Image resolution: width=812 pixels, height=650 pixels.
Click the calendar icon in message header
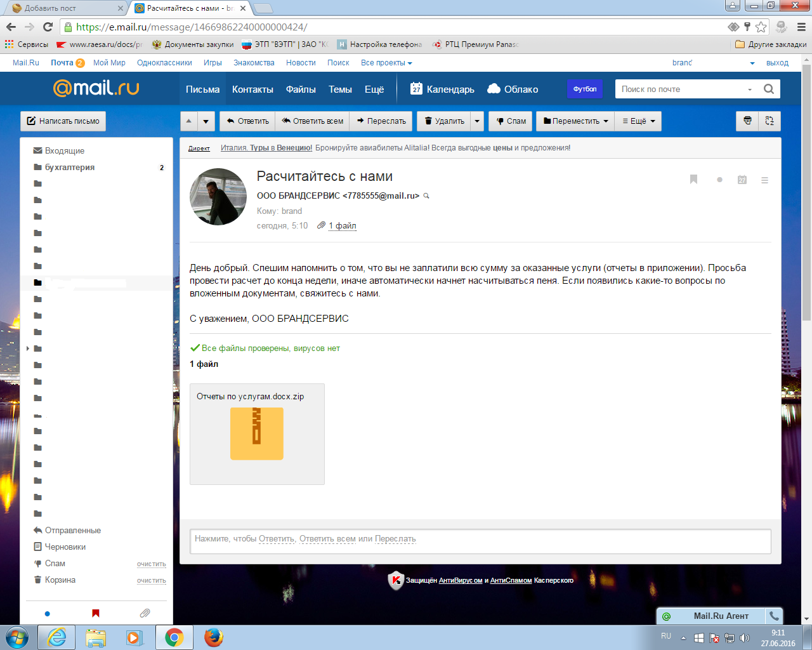click(x=742, y=180)
